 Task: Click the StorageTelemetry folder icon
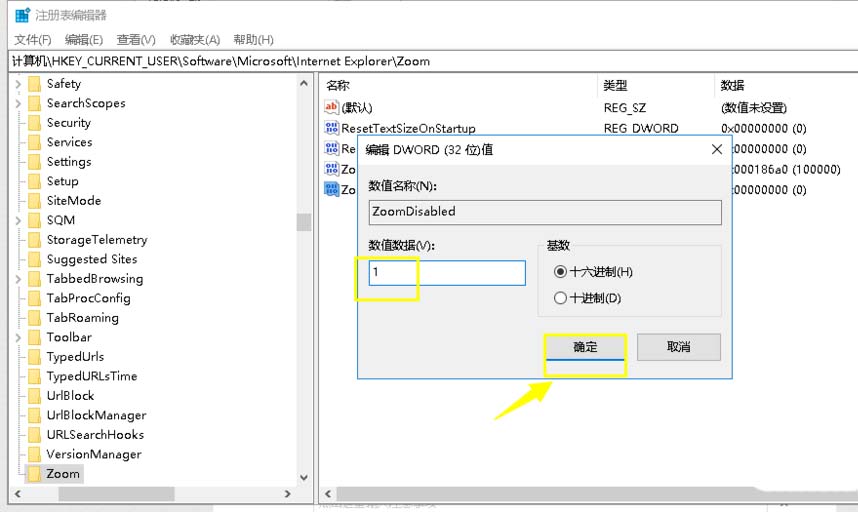[34, 240]
